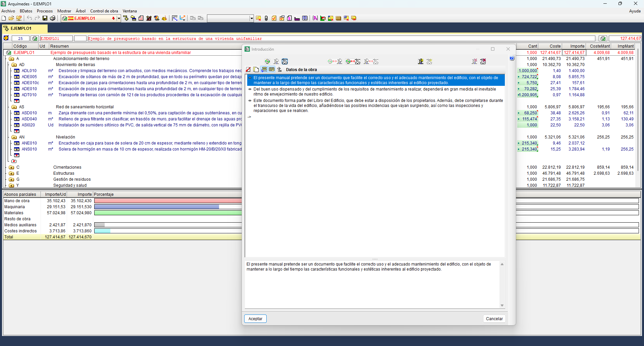Image resolution: width=644 pixels, height=346 pixels.
Task: Toggle the indented lines view button in the dialog
Action: pos(264,69)
